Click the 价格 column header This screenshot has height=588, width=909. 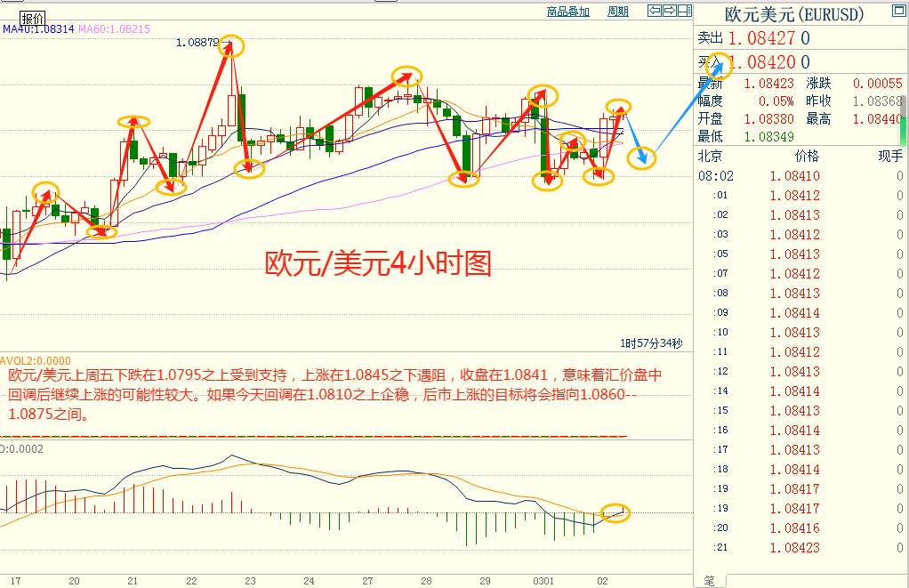(x=807, y=156)
